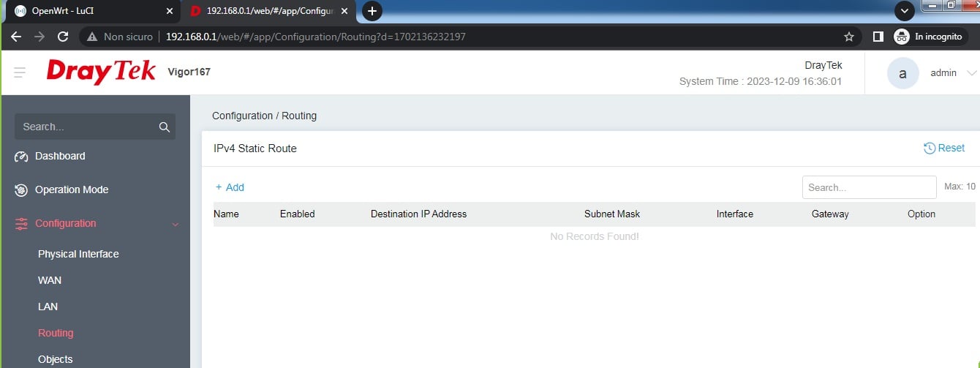Click the Gateway column header
Image resolution: width=980 pixels, height=368 pixels.
830,214
